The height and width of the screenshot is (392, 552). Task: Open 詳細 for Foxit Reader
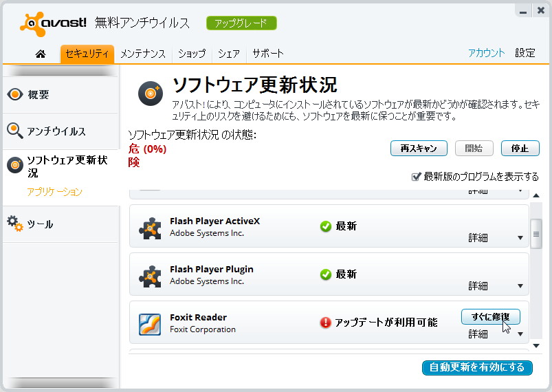coord(478,334)
